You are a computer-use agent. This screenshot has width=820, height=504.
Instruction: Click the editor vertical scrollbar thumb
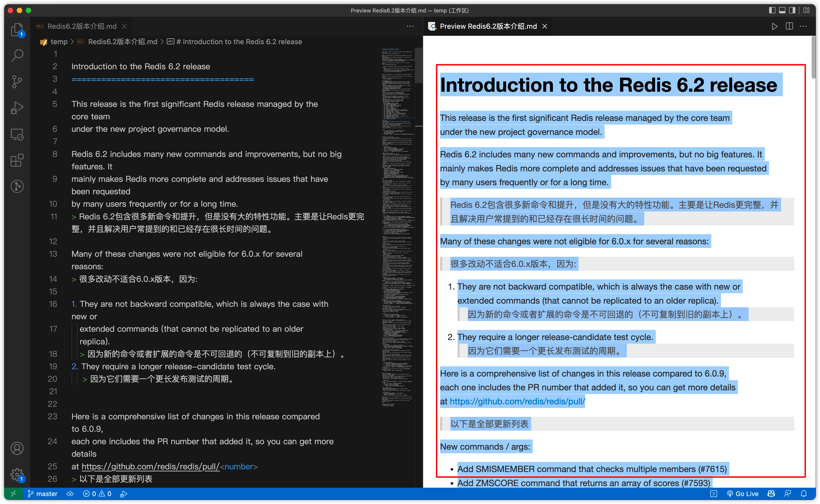(x=419, y=65)
